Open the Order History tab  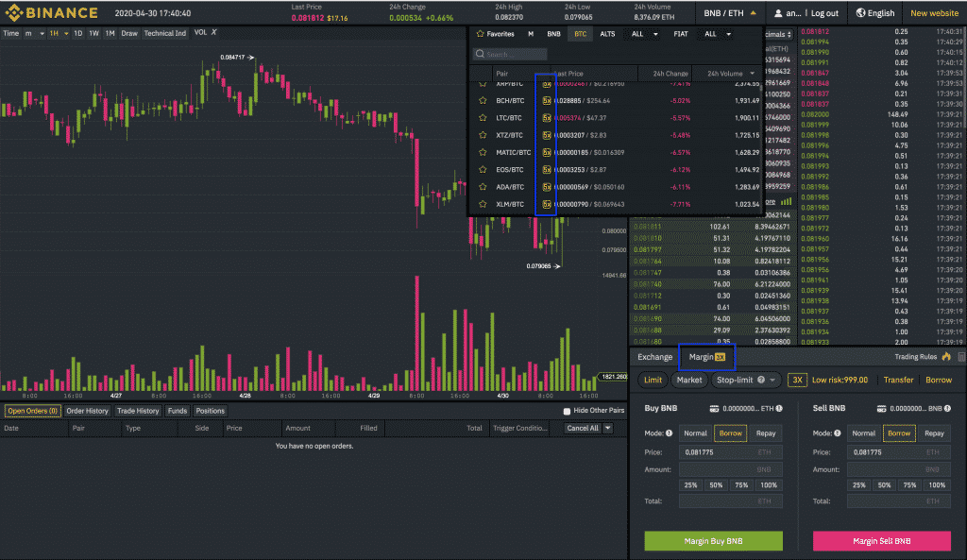tap(87, 411)
